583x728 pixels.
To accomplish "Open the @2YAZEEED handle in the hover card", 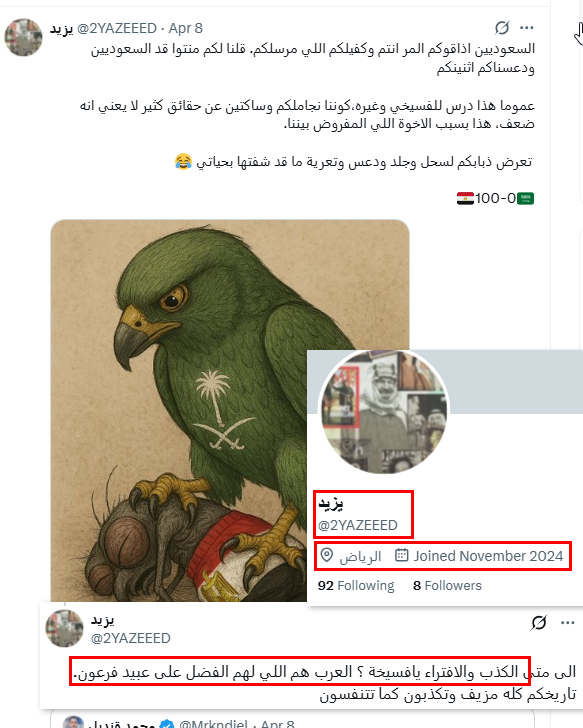I will tap(357, 525).
